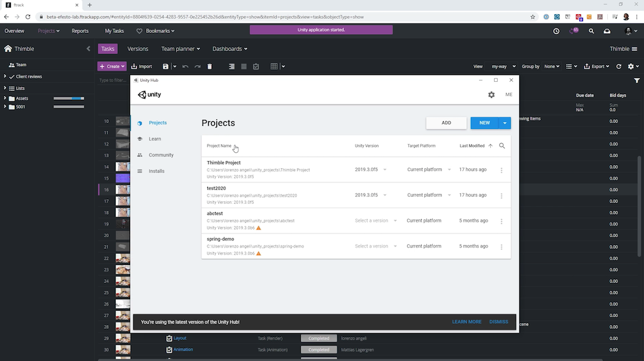Screen dimensions: 644x361
Task: Open the Projects menu in ftrack
Action: click(48, 31)
